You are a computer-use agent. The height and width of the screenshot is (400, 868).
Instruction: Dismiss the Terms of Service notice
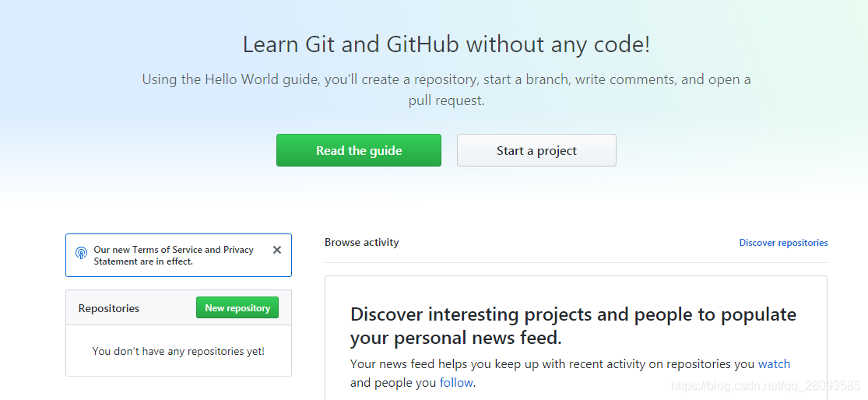277,250
